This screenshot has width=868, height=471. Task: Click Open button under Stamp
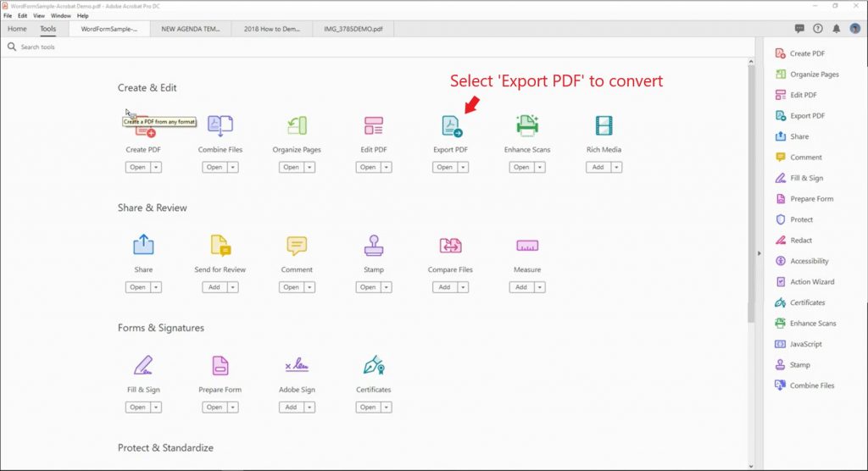[368, 287]
